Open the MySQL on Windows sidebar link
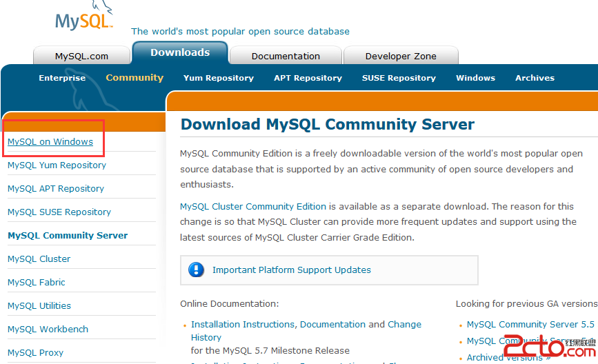598x364 pixels. click(50, 142)
